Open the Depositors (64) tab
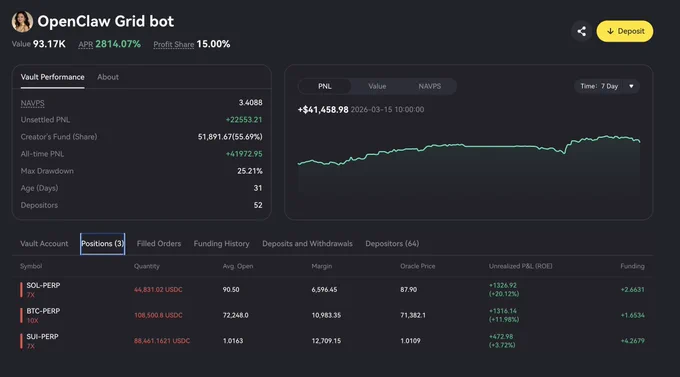 (392, 244)
